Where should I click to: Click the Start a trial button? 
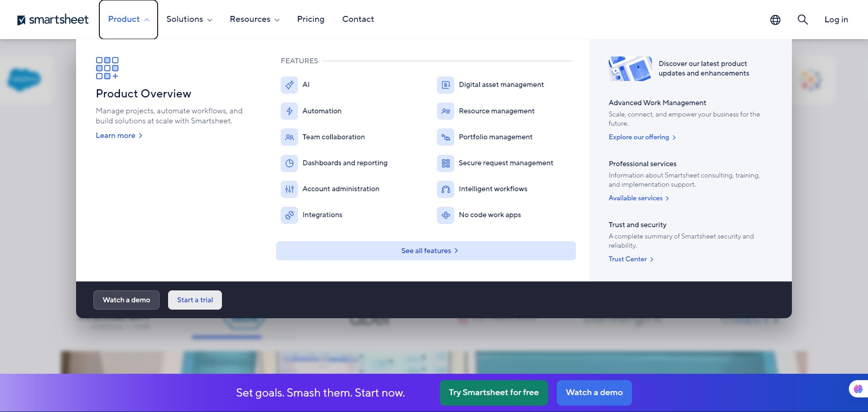195,300
